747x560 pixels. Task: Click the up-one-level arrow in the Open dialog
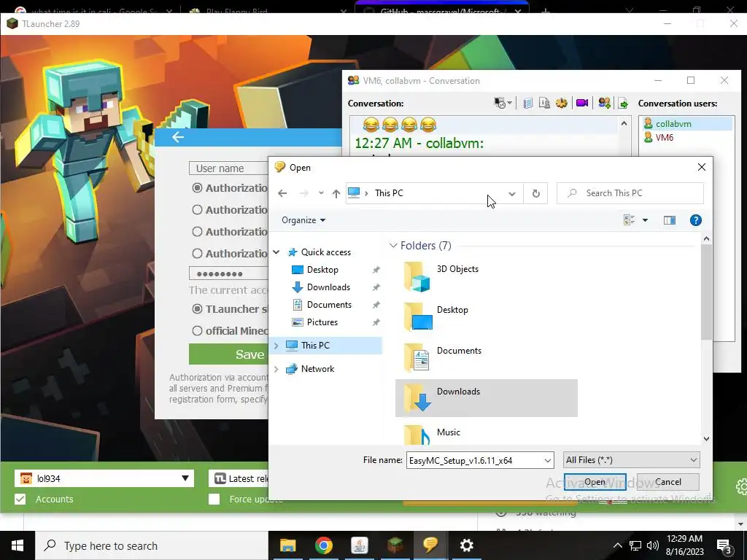tap(336, 193)
